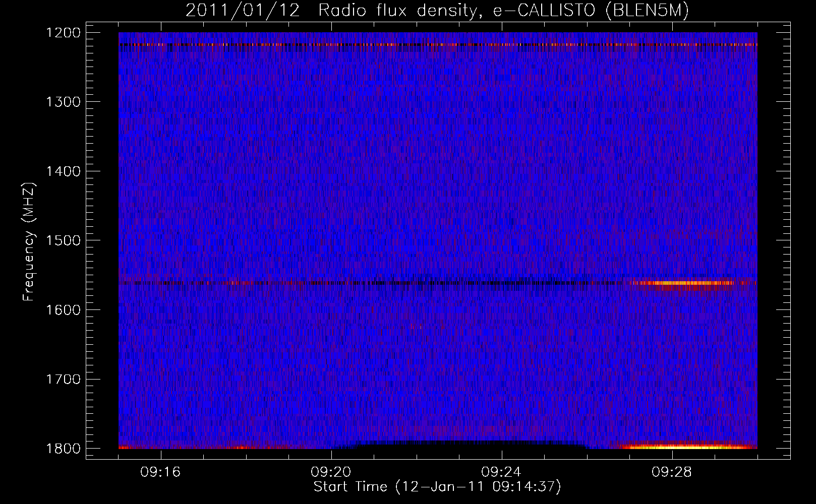The width and height of the screenshot is (816, 504).
Task: Click the 'Frequency (MHZ)' axis label
Action: pos(29,241)
